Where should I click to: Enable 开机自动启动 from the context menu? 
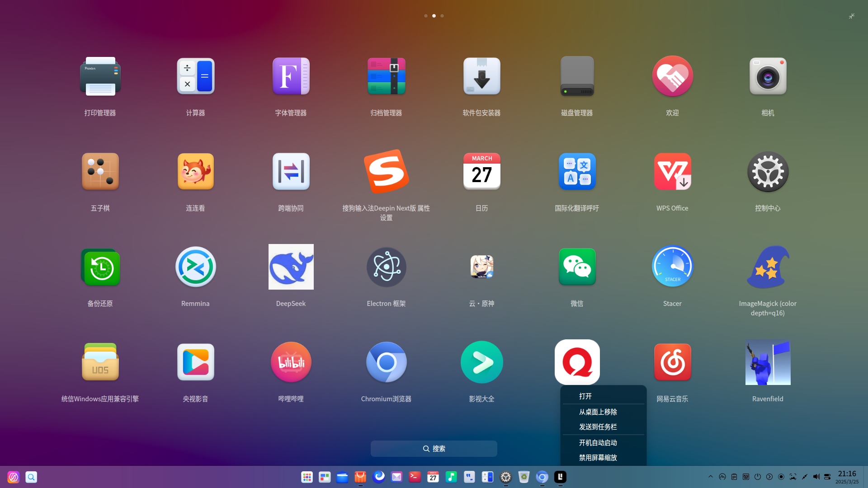(x=604, y=442)
